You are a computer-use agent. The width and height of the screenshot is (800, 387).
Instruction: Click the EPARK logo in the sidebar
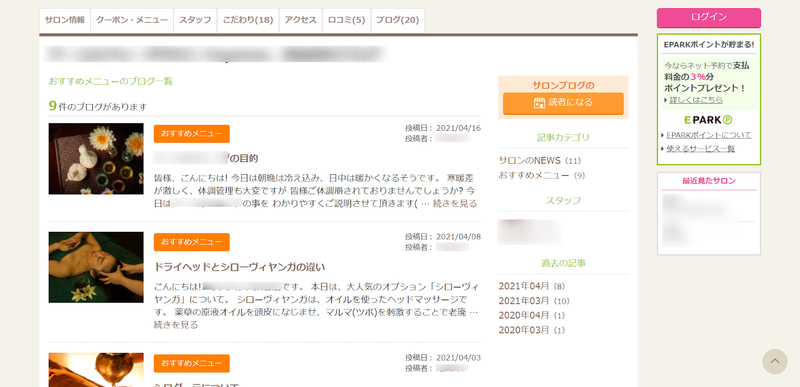click(x=708, y=120)
